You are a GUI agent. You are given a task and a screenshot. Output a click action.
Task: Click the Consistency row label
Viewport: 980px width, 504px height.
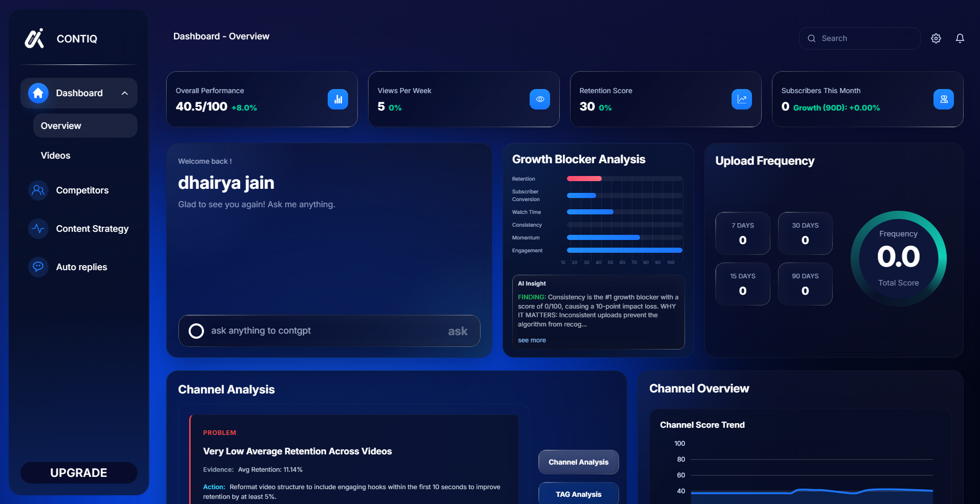[527, 225]
